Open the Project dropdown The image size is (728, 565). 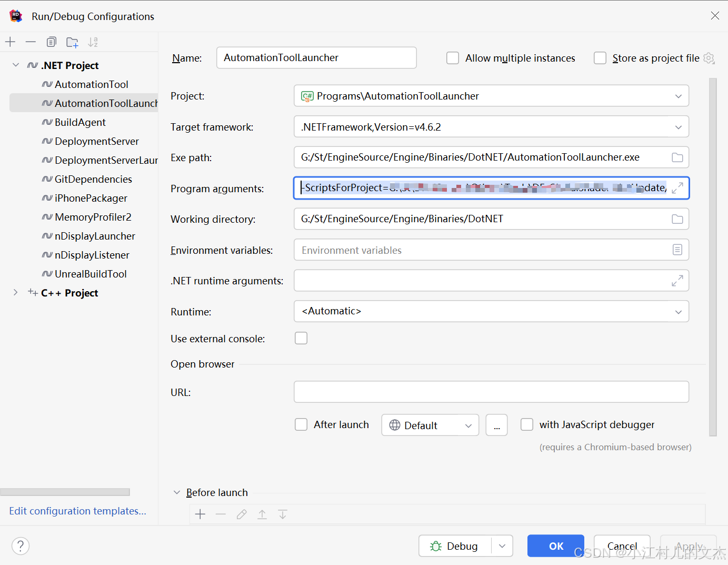pos(491,96)
